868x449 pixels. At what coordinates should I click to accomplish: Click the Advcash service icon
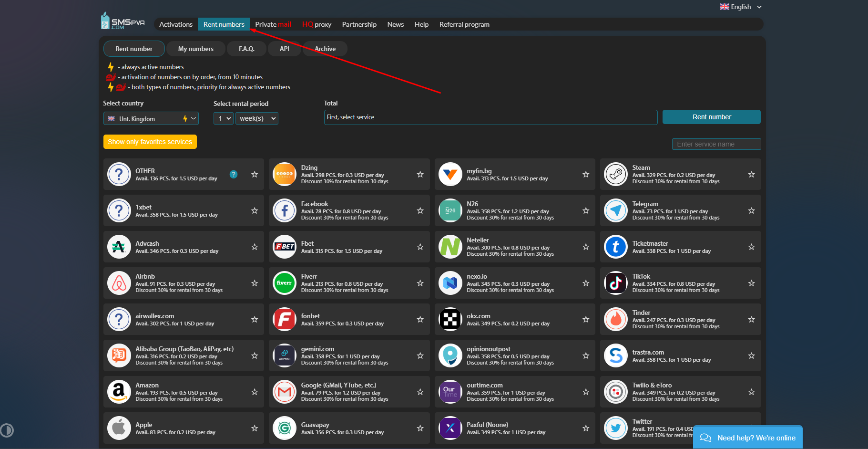pyautogui.click(x=119, y=247)
